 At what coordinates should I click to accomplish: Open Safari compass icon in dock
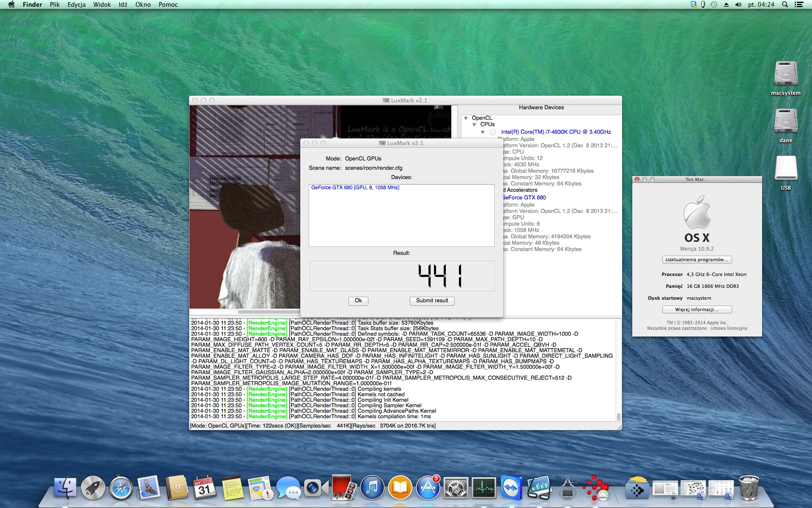121,488
